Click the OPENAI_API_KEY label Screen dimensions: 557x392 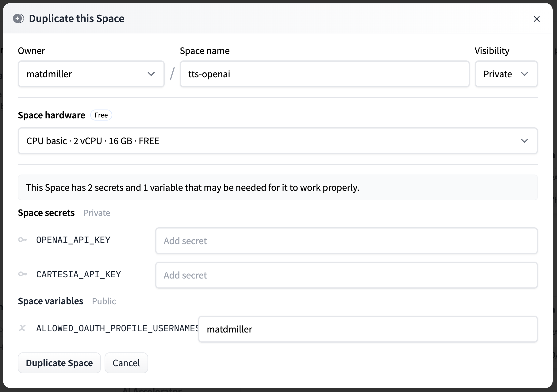click(x=73, y=240)
